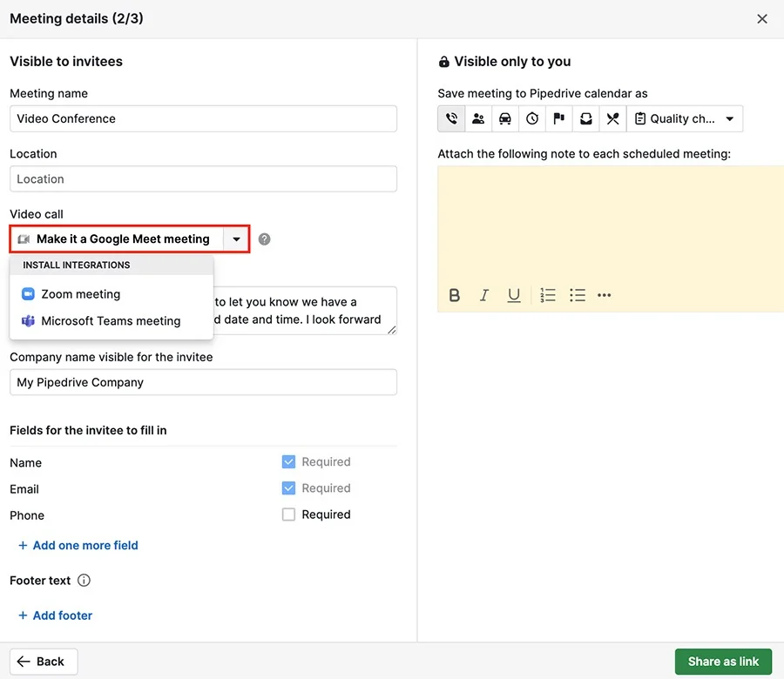
Task: Toggle underline formatting in the note
Action: point(513,295)
